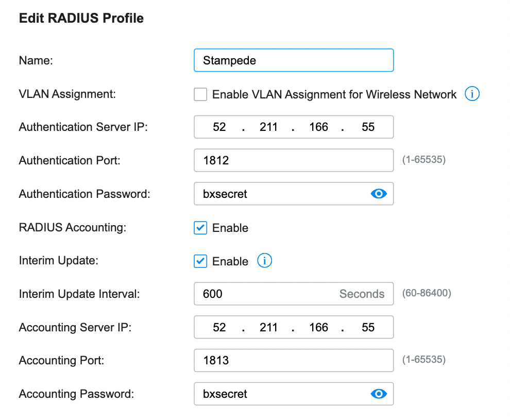Click the Accounting Port field showing 1813

click(294, 360)
